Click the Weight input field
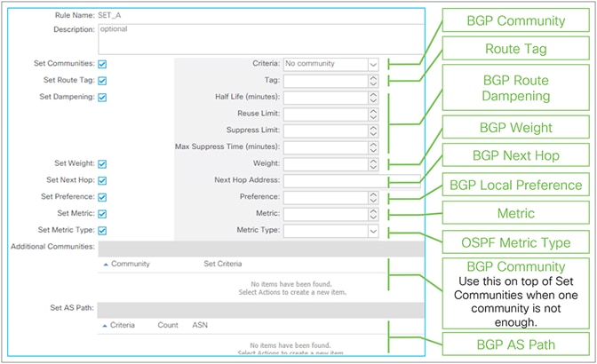Viewport: 597px width, 364px height. [326, 164]
